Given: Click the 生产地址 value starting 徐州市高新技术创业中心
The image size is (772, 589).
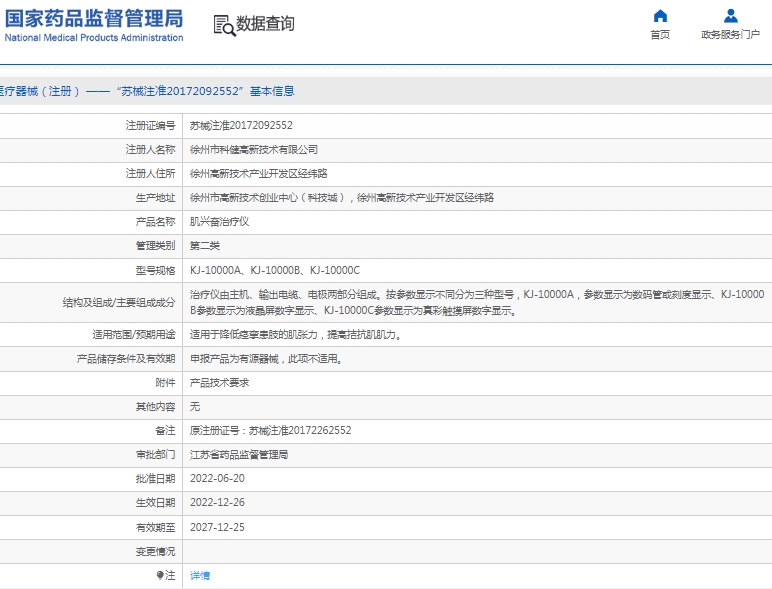Looking at the screenshot, I should coord(342,197).
